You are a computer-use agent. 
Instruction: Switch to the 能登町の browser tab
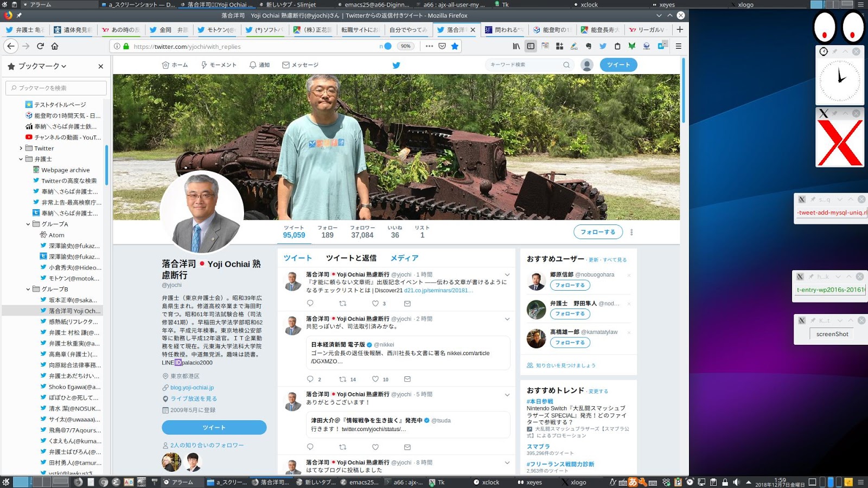coord(552,30)
